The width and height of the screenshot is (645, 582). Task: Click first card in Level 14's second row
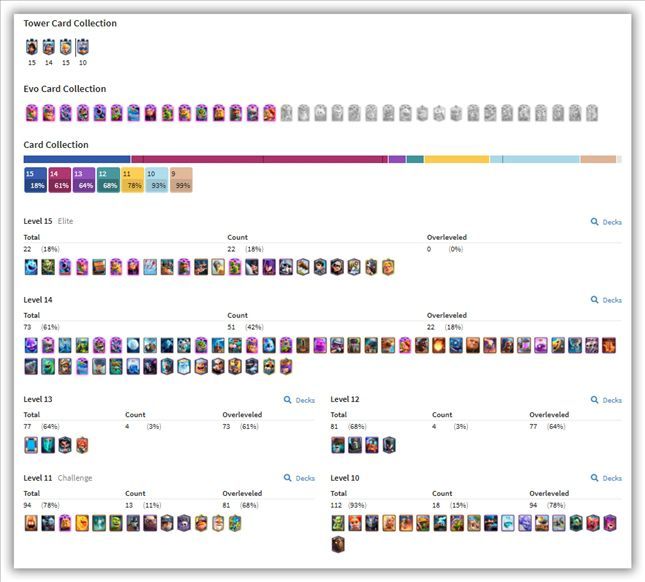click(31, 366)
